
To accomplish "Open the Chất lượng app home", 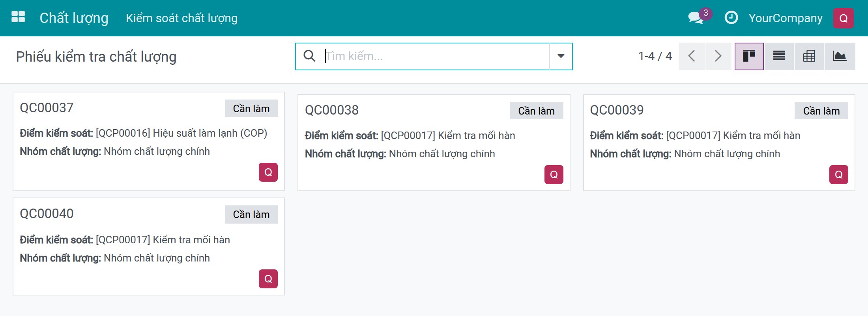I will (x=74, y=18).
